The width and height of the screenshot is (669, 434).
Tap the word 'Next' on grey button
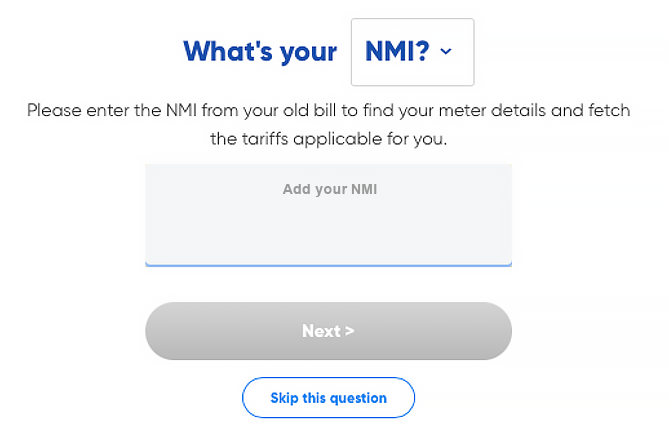pos(321,331)
